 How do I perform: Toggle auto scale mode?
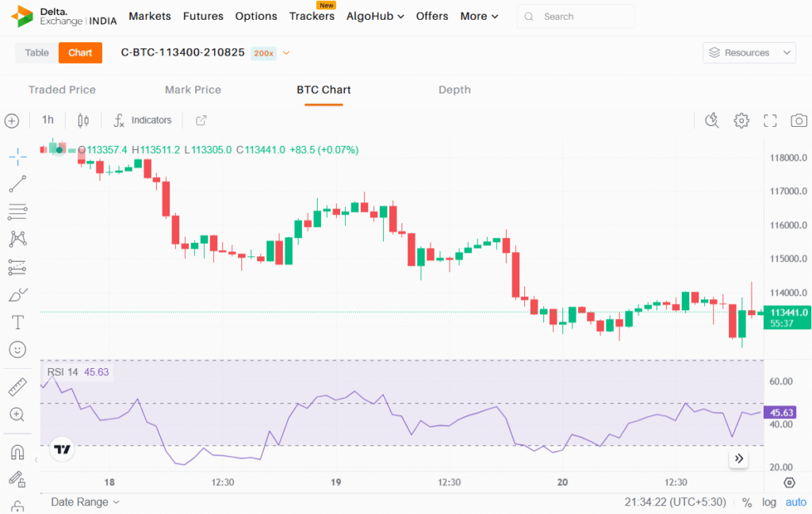tap(795, 502)
